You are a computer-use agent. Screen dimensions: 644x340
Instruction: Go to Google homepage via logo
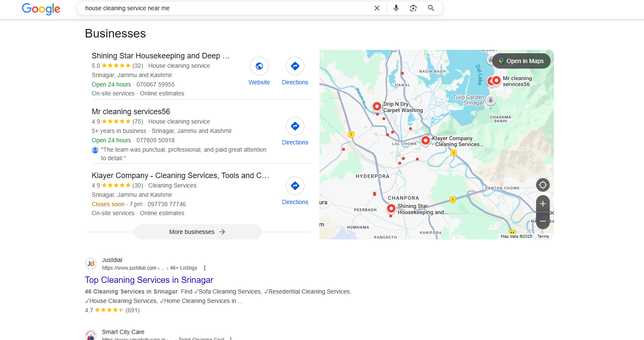click(x=41, y=9)
